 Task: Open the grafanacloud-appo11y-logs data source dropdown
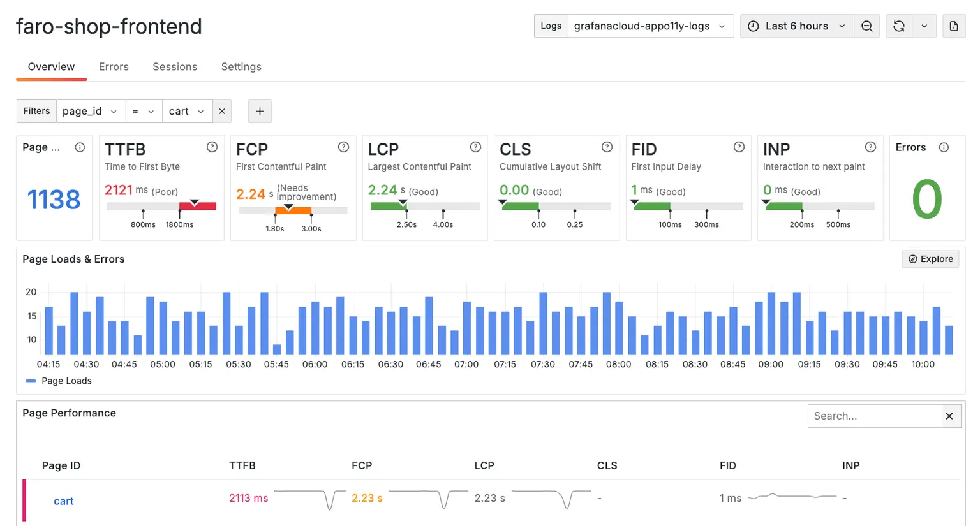(650, 26)
